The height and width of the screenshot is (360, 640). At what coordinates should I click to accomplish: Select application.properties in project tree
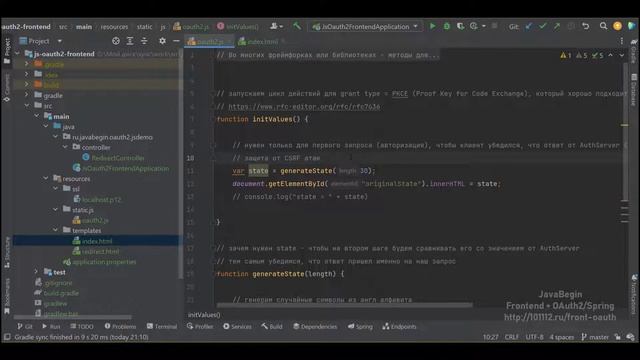tap(104, 262)
